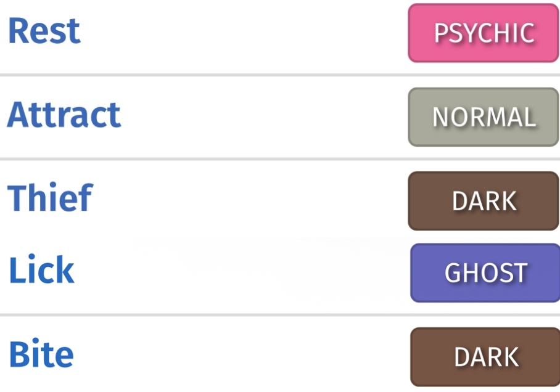
Task: View Psychic type from Rest row
Action: click(x=484, y=33)
